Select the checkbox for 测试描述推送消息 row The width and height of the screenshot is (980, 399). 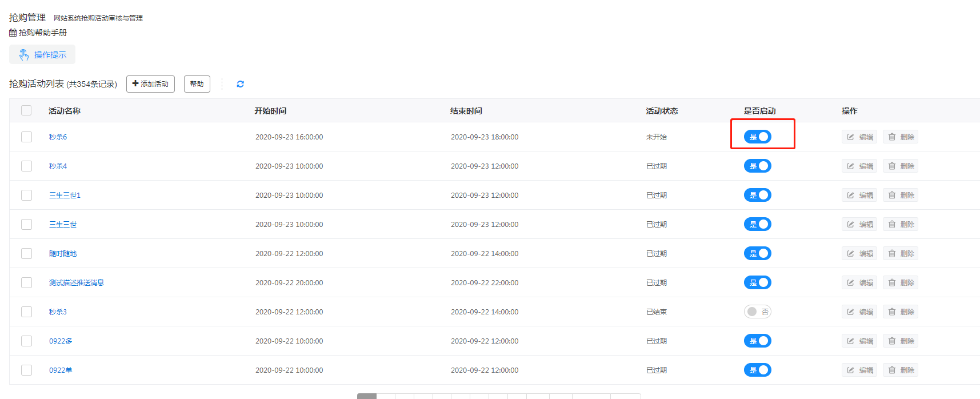(26, 283)
